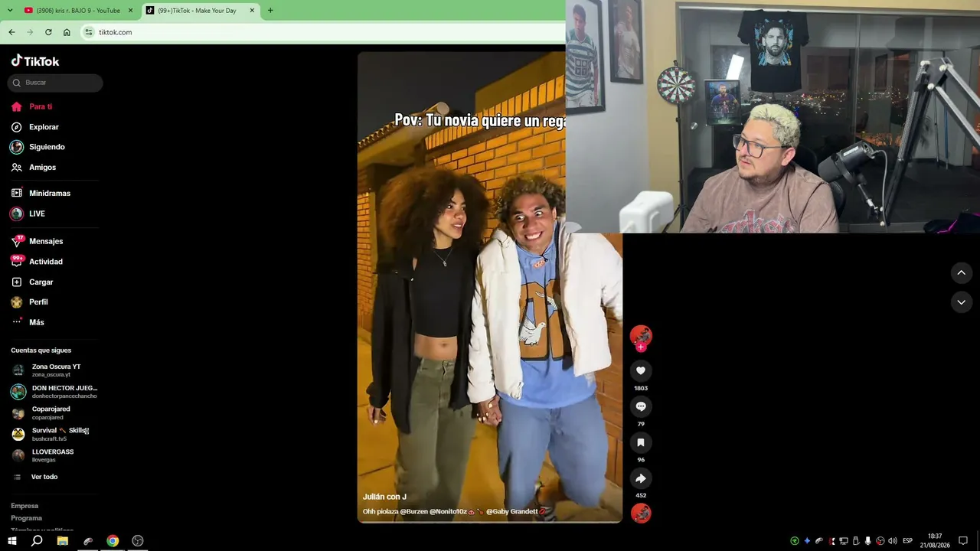Open Mensajes inbox

[37, 241]
